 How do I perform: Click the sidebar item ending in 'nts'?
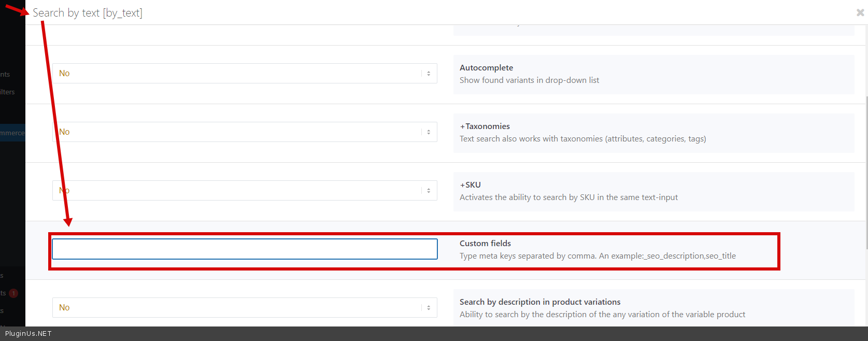click(5, 74)
